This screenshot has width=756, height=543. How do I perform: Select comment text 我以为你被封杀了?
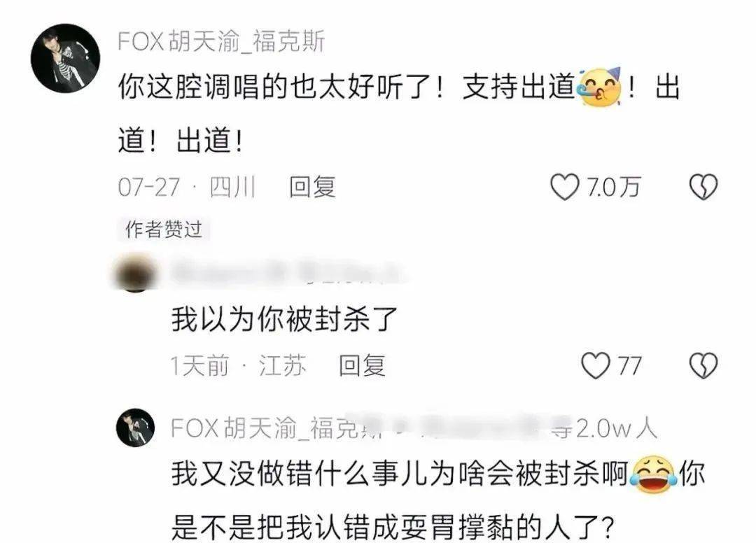pyautogui.click(x=284, y=320)
